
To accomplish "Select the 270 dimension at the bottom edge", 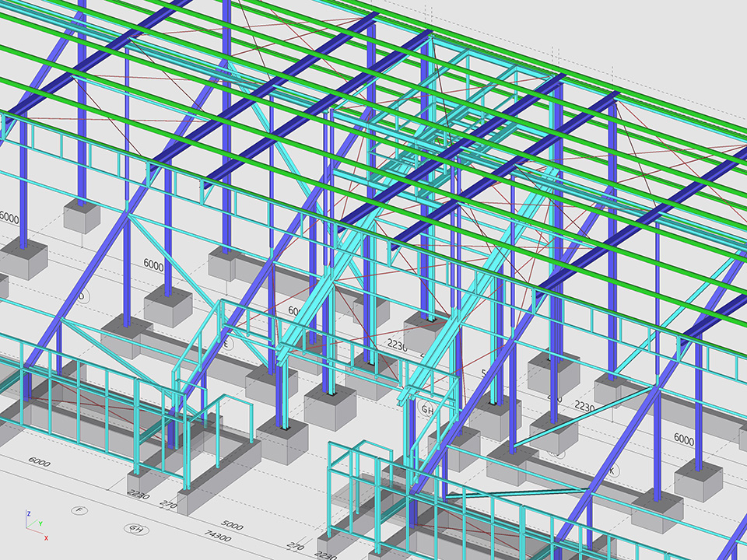I will click(x=294, y=548).
